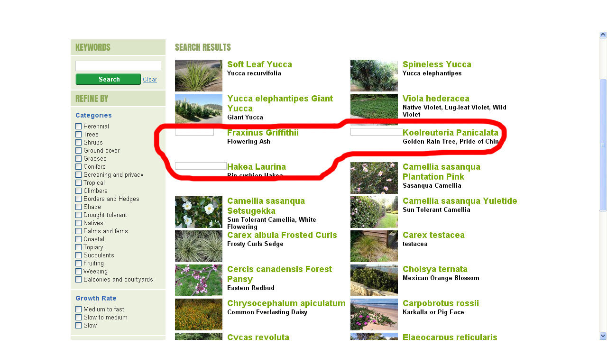Enable Screening and privacy checkbox
This screenshot has width=607, height=364.
pyautogui.click(x=78, y=174)
